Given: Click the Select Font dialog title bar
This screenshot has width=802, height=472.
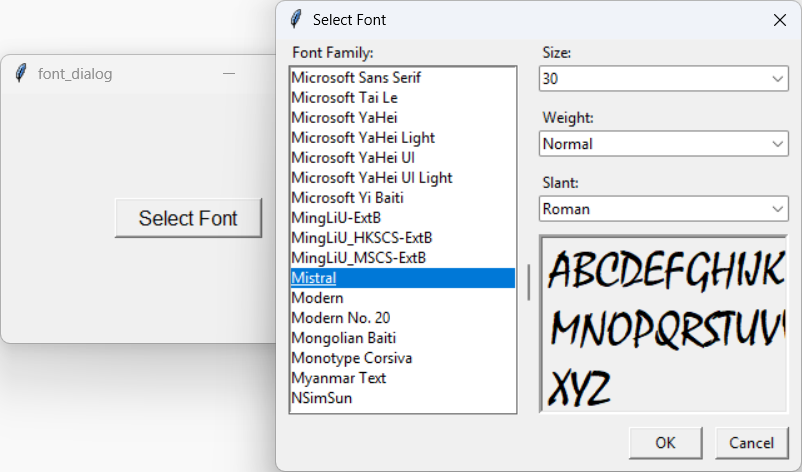Looking at the screenshot, I should [537, 20].
